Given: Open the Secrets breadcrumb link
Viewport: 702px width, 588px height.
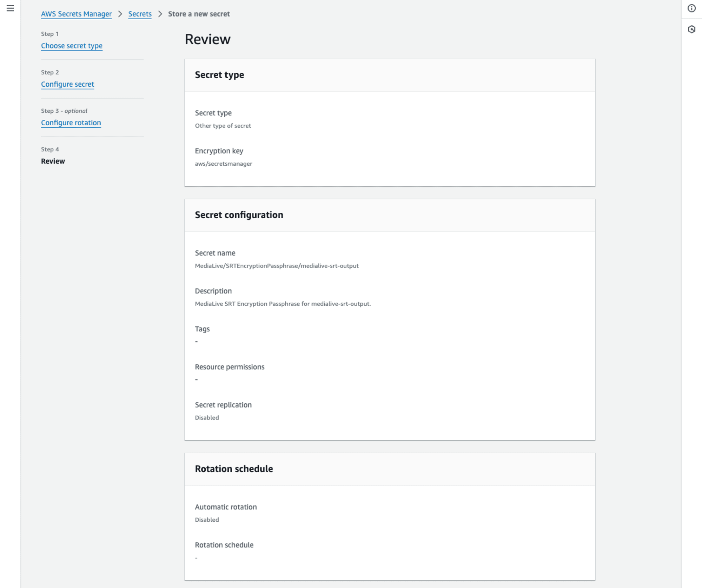Looking at the screenshot, I should (140, 14).
